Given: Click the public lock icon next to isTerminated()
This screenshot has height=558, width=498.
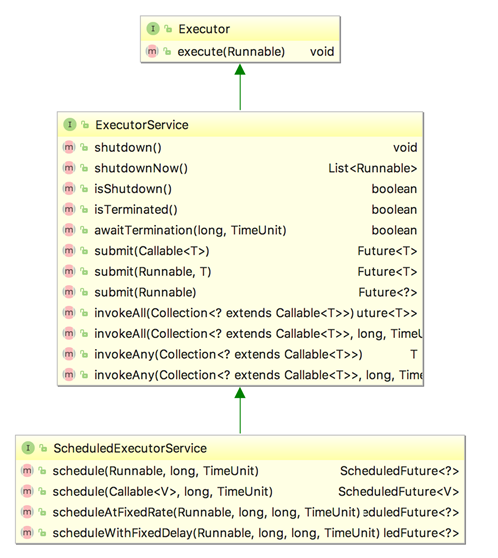Looking at the screenshot, I should (84, 209).
